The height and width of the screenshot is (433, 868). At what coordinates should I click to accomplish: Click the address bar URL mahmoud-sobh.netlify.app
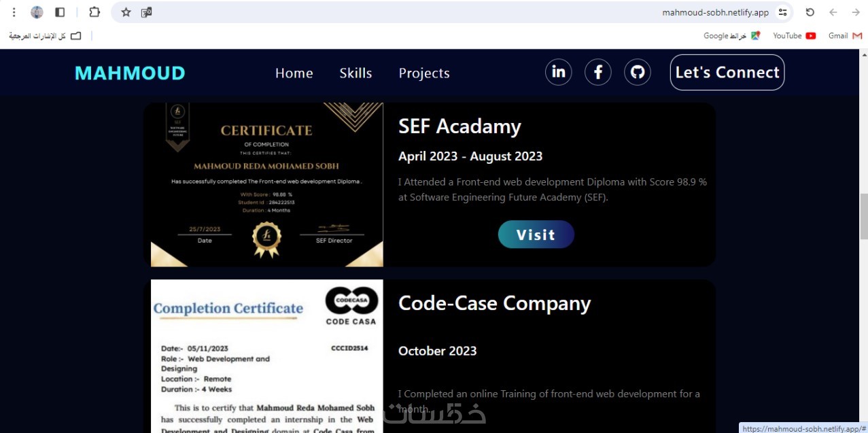[x=716, y=12]
